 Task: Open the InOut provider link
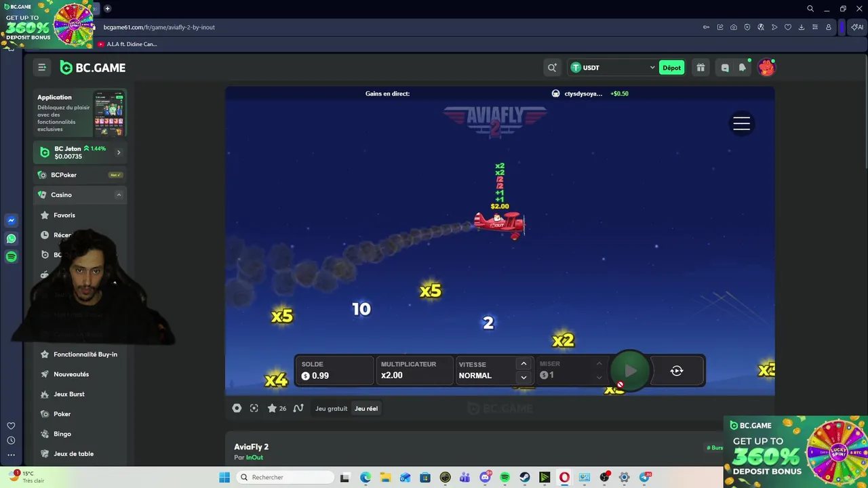coord(254,457)
